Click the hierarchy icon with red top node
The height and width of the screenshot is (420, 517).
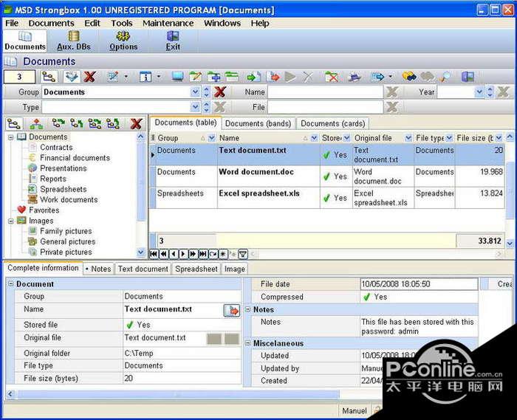(x=36, y=124)
